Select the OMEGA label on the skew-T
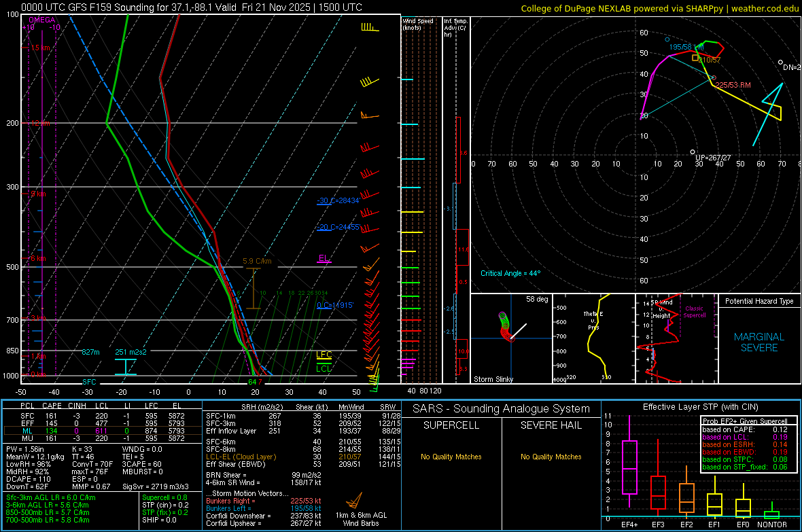Viewport: 802px width, 532px height. (42, 20)
